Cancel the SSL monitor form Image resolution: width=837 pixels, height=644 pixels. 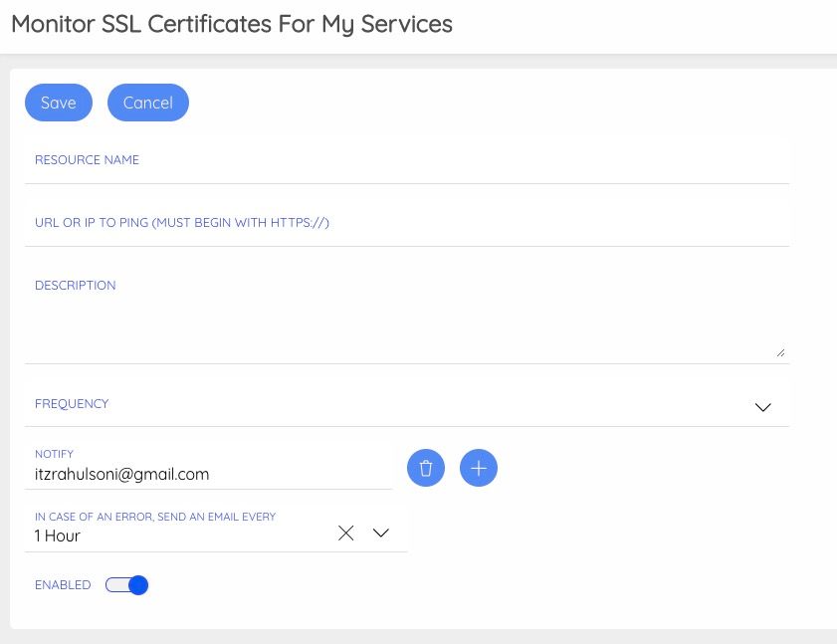pos(148,103)
